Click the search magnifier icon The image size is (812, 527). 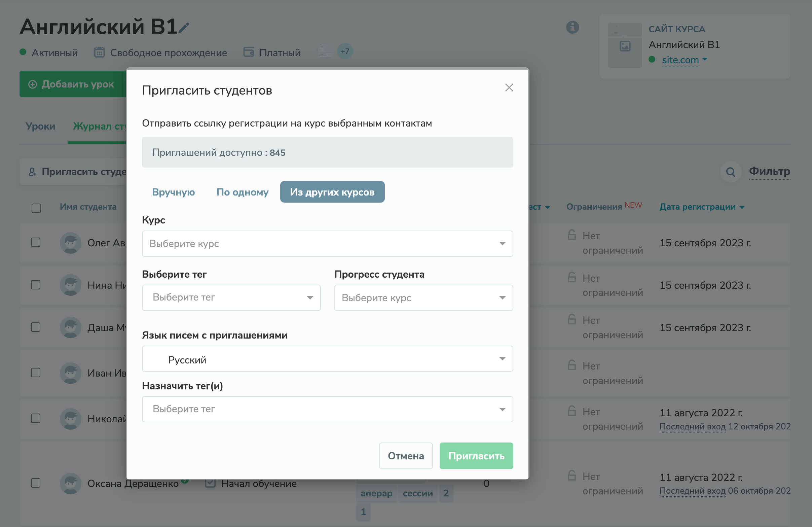pyautogui.click(x=731, y=172)
